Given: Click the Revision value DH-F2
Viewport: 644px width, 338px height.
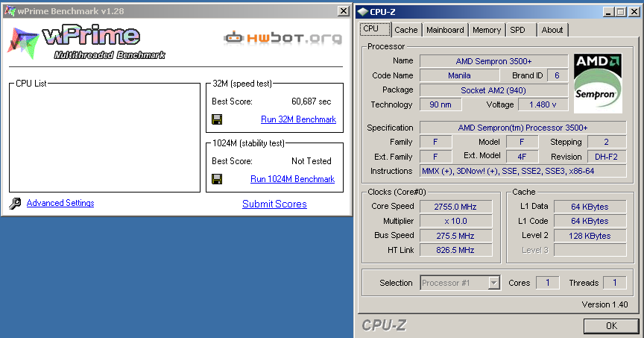Looking at the screenshot, I should [606, 157].
